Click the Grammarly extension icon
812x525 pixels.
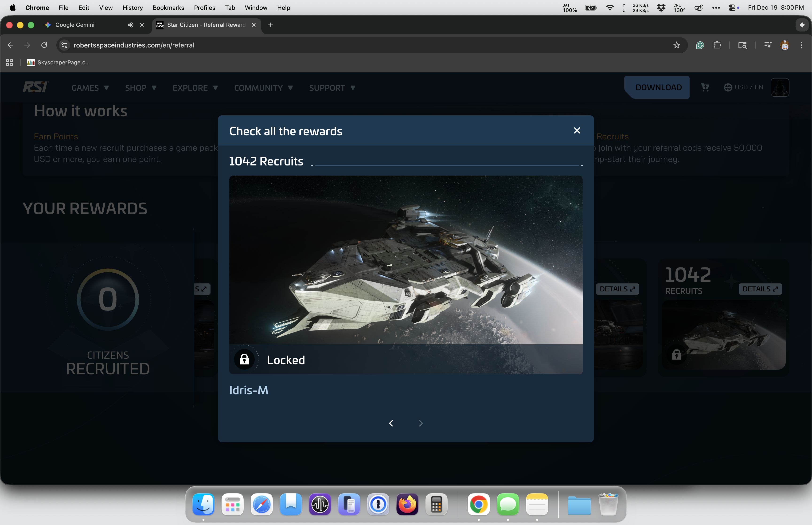[x=700, y=45]
